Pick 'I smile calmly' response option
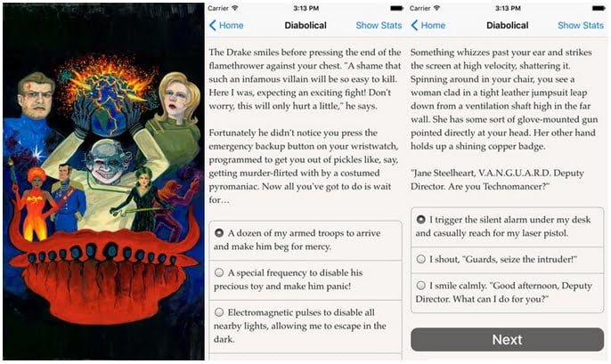This screenshot has width=611, height=364. [508, 293]
